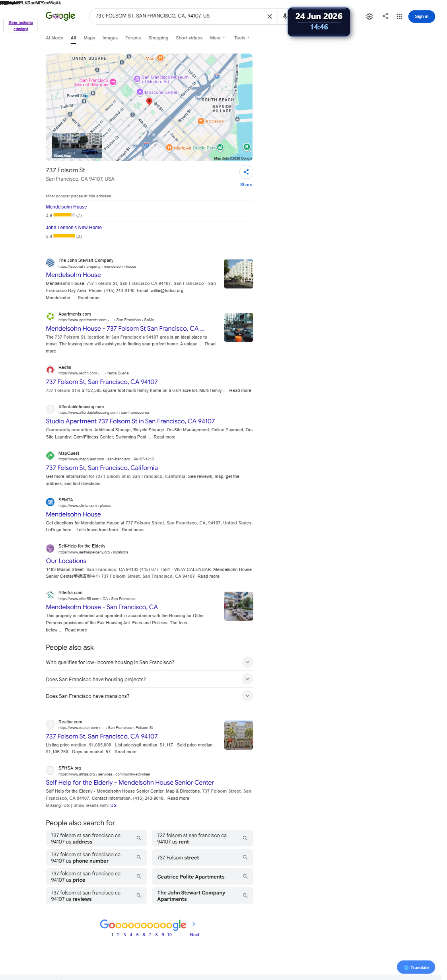Screen dimensions: 447x980
Task: Click the Google logo
Action: pyautogui.click(x=60, y=16)
